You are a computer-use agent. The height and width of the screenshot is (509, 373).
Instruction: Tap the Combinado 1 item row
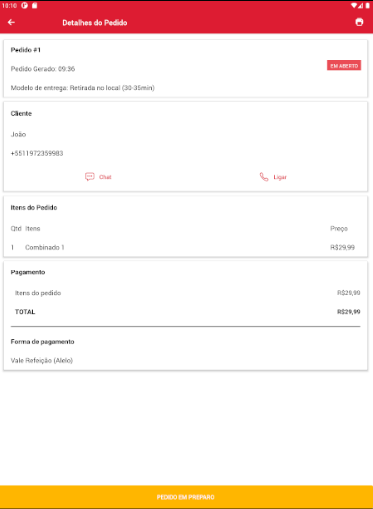tap(185, 247)
